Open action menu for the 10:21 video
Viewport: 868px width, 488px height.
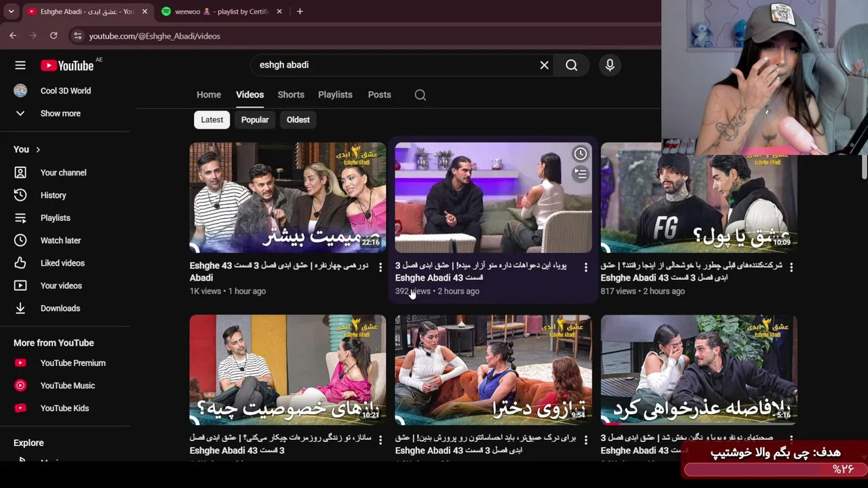(380, 440)
